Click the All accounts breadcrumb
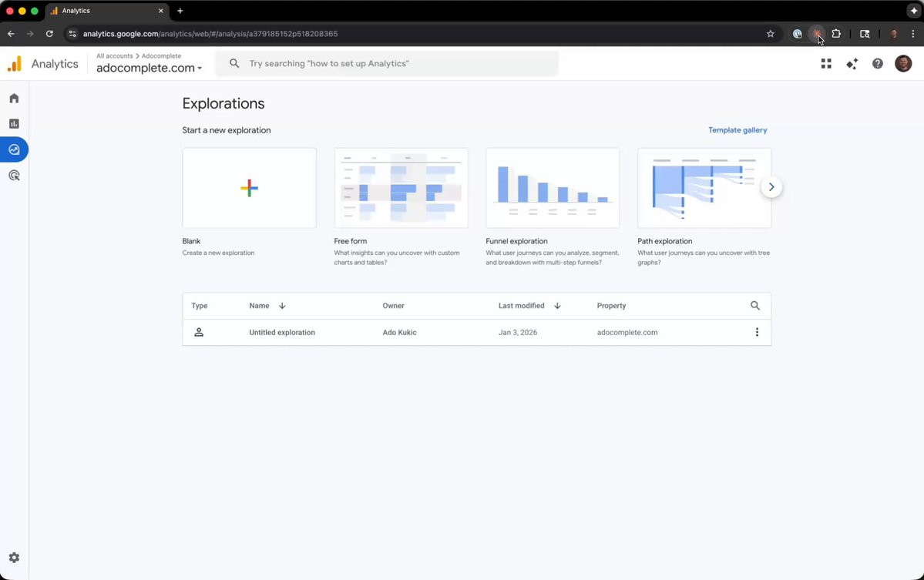924x580 pixels. (x=114, y=56)
